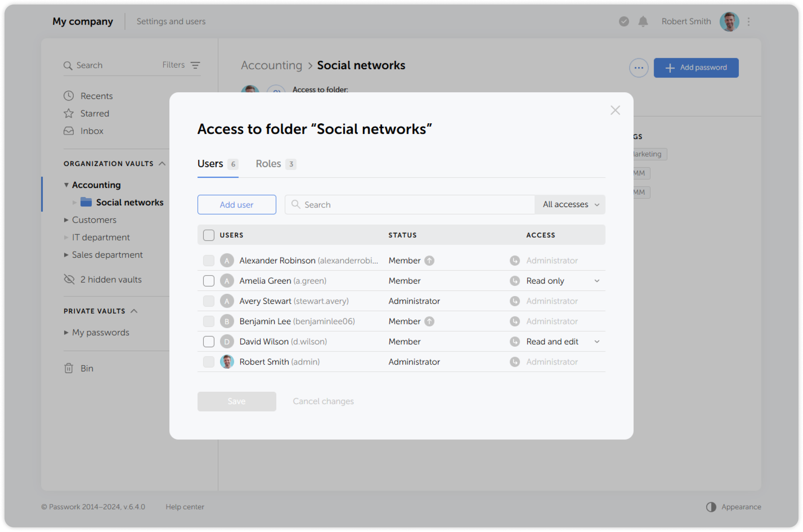Viewport: 803px width, 532px height.
Task: Click the Filters icon beside sidebar search
Action: 195,65
